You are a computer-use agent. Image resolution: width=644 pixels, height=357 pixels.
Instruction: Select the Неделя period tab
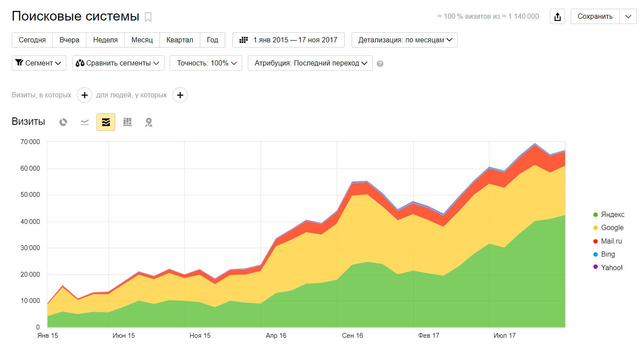point(105,40)
